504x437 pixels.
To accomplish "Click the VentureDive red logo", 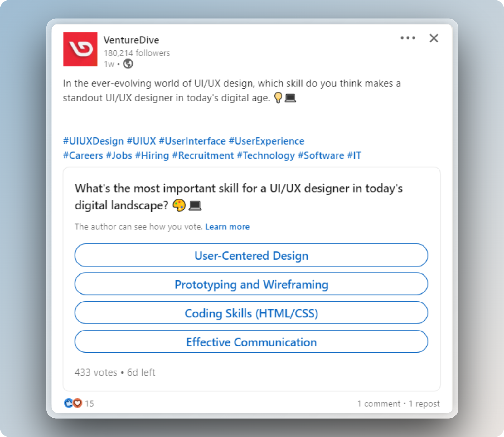I will point(80,49).
